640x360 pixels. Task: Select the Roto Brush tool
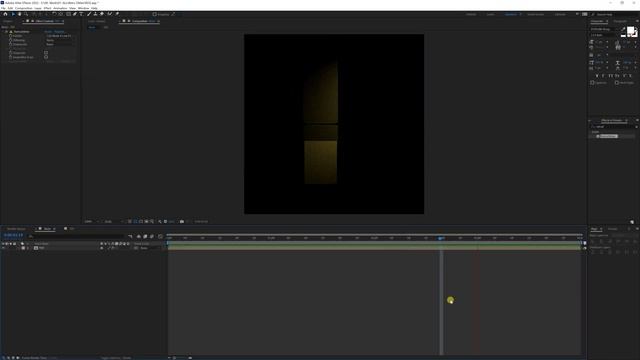[x=109, y=14]
